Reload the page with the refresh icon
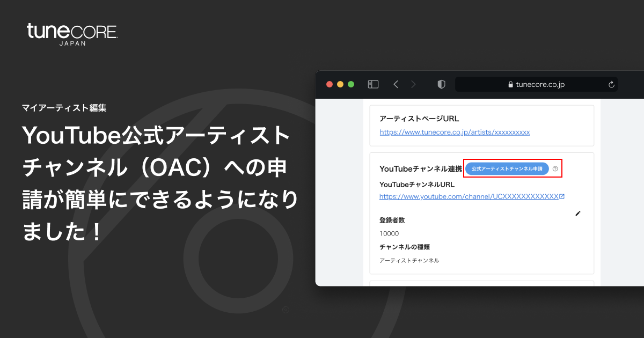The width and height of the screenshot is (644, 338). [611, 84]
